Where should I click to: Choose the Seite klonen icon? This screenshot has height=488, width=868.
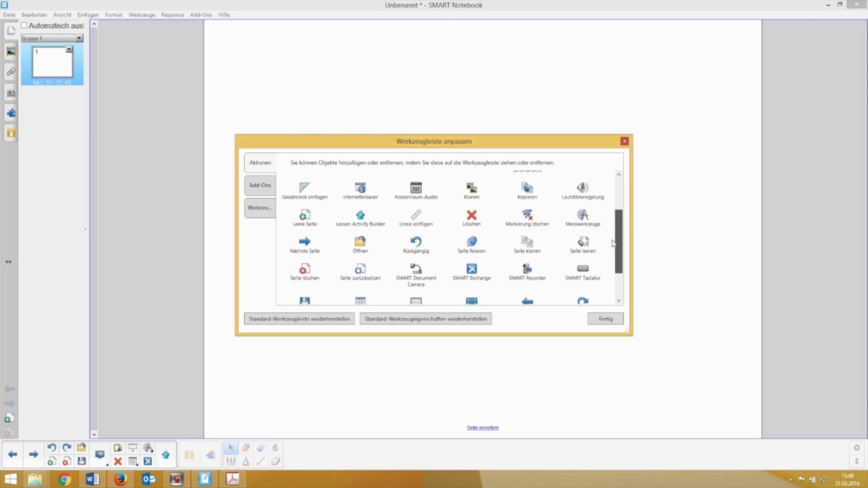(527, 241)
